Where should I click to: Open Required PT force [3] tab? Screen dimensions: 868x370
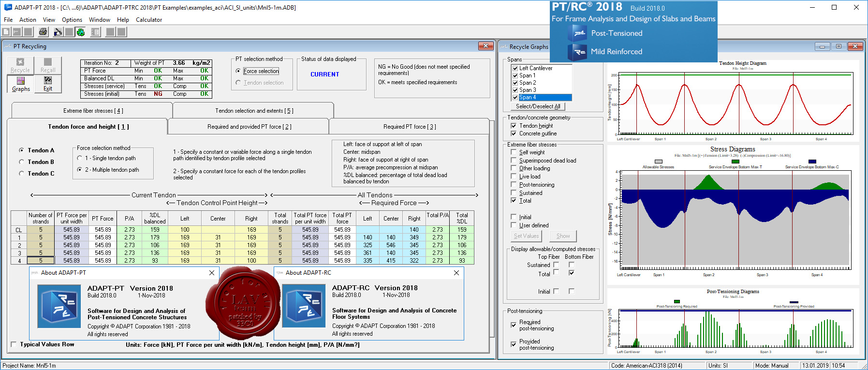(x=410, y=127)
